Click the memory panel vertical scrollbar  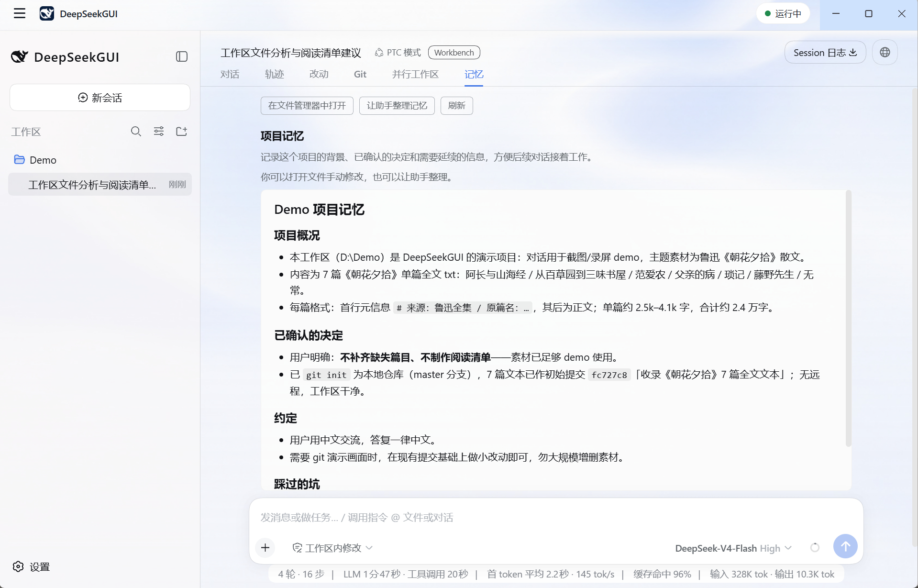(848, 318)
